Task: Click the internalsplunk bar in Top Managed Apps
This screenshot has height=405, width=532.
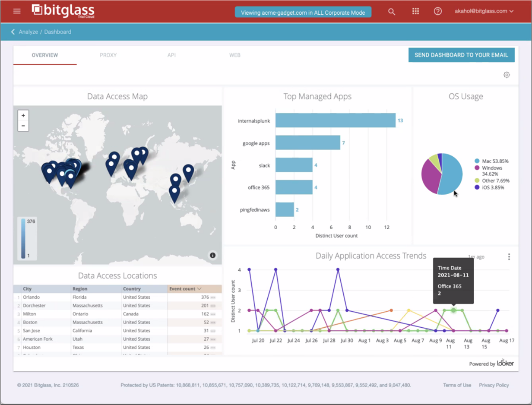Action: [335, 120]
